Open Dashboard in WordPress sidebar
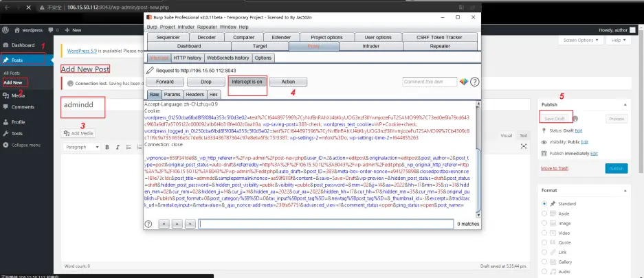644x278 pixels. (x=23, y=45)
